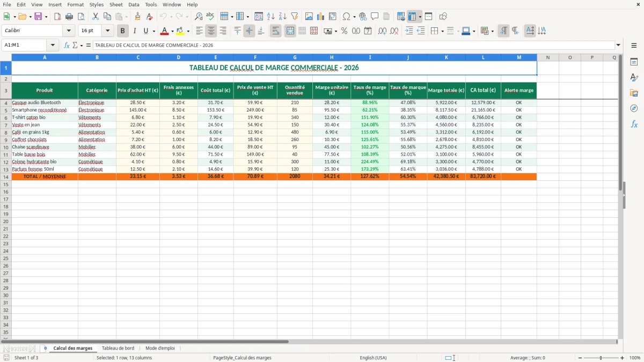Toggle Underline formatting

click(146, 31)
